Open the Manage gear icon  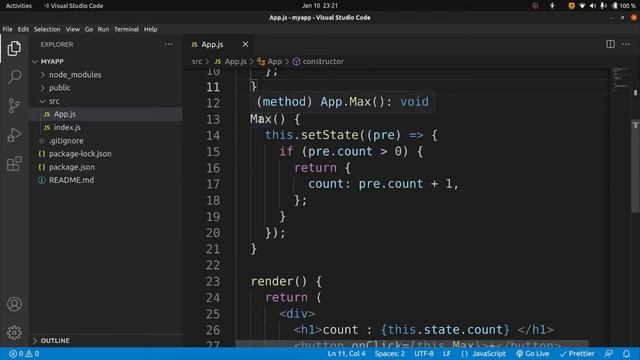click(x=14, y=332)
